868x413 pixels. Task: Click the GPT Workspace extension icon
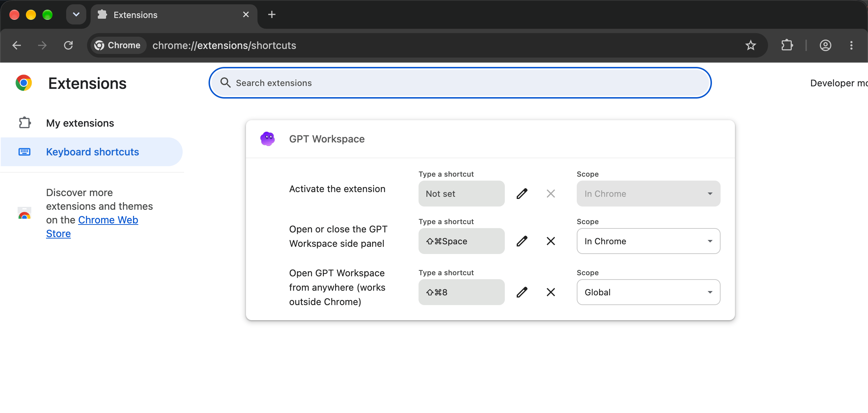[x=268, y=139]
